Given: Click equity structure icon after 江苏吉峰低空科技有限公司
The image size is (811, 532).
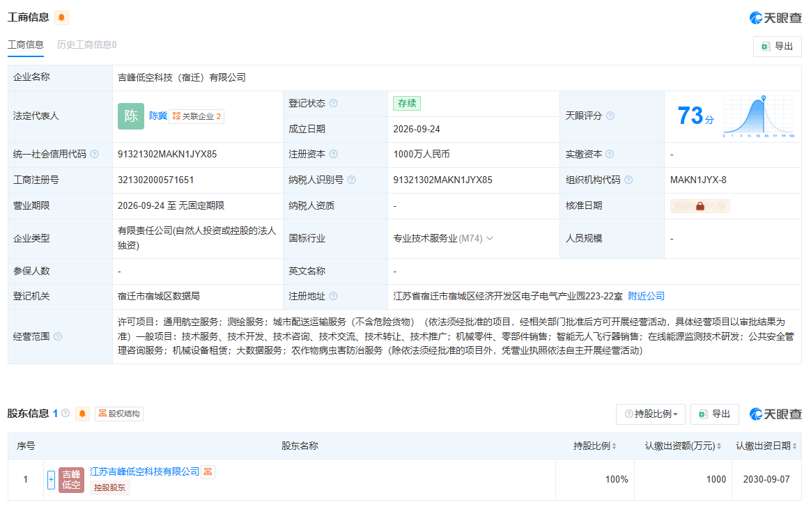Looking at the screenshot, I should pyautogui.click(x=208, y=472).
